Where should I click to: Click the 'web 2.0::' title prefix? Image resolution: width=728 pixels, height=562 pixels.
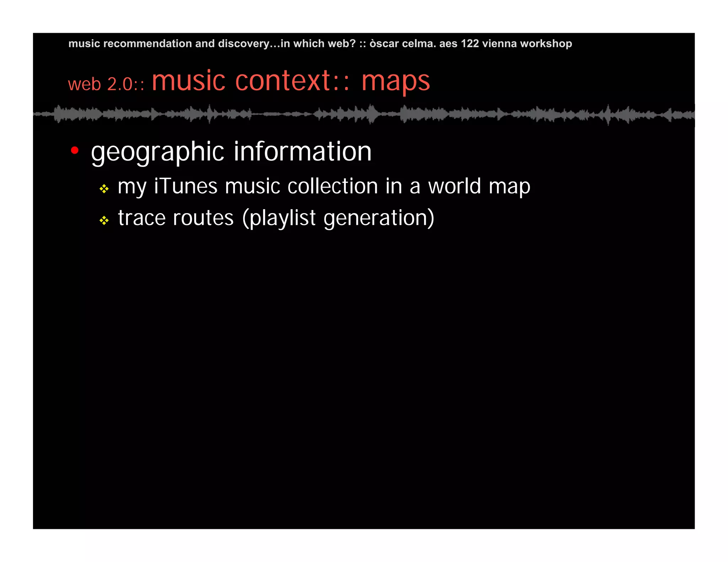106,85
